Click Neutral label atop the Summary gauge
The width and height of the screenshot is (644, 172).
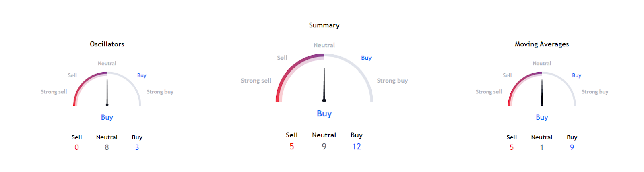tap(324, 45)
